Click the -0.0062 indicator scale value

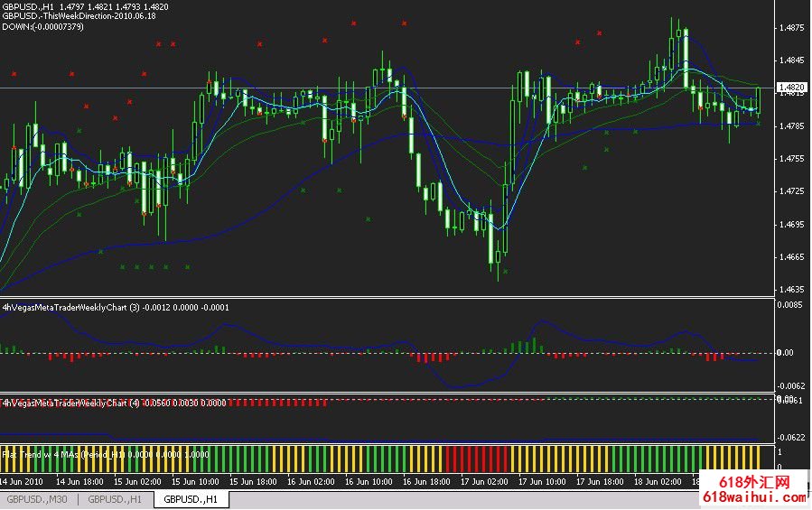(x=790, y=385)
